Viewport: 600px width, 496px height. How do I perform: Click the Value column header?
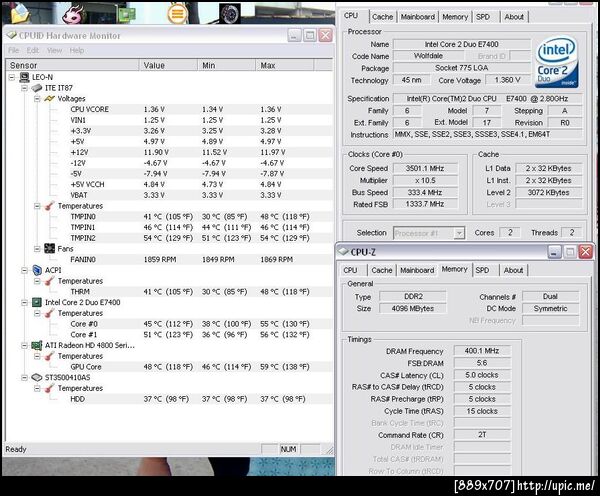(168, 65)
